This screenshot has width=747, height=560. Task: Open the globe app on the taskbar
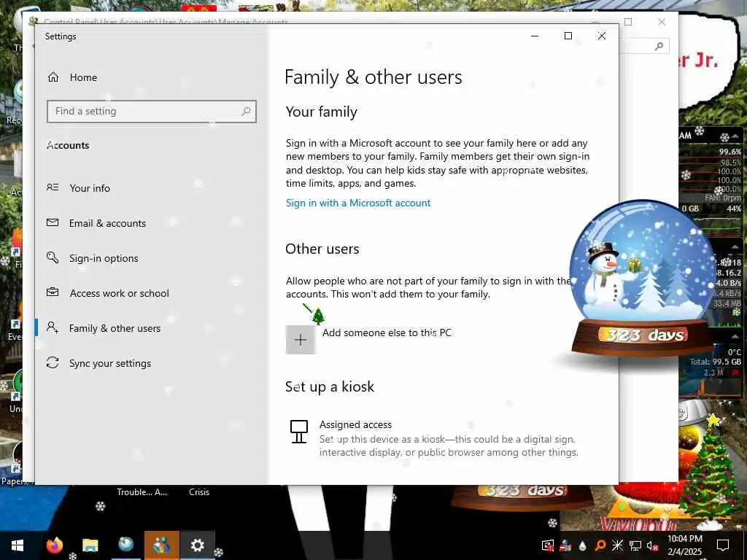(125, 544)
